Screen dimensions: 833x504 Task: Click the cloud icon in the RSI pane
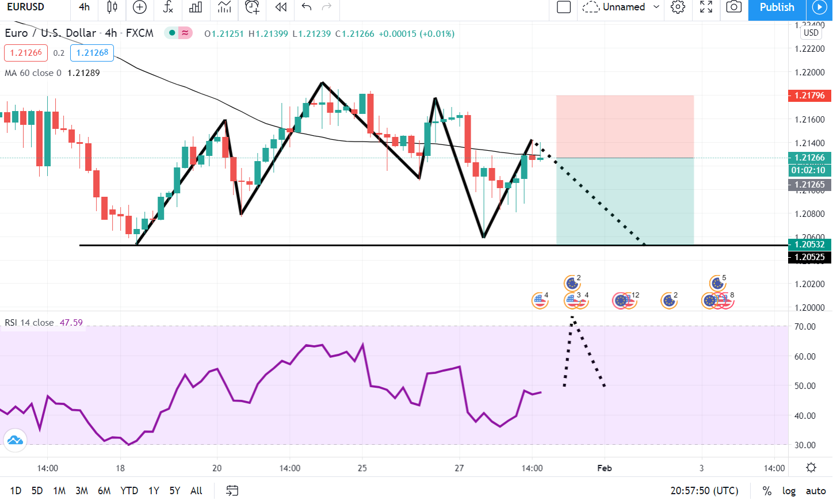click(15, 441)
